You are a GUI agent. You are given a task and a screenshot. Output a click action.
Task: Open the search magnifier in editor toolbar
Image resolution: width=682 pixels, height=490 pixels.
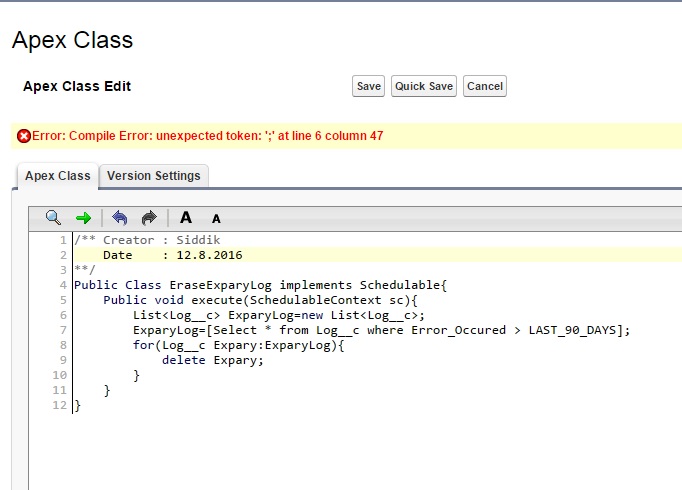[x=54, y=217]
